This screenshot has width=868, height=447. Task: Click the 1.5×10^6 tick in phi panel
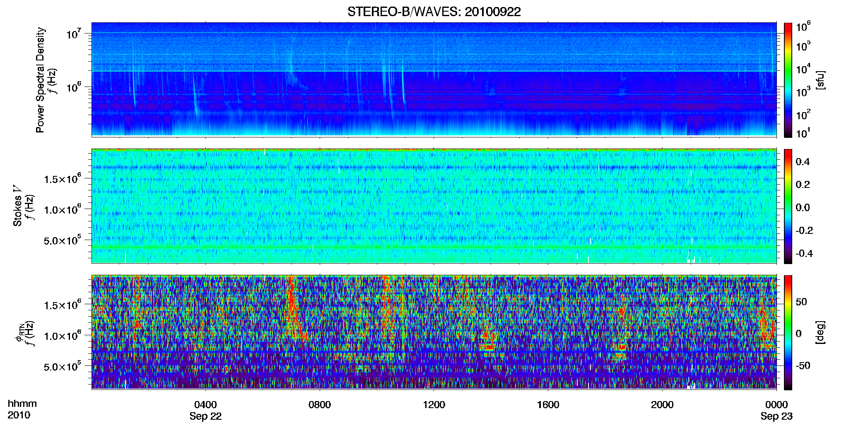point(63,305)
